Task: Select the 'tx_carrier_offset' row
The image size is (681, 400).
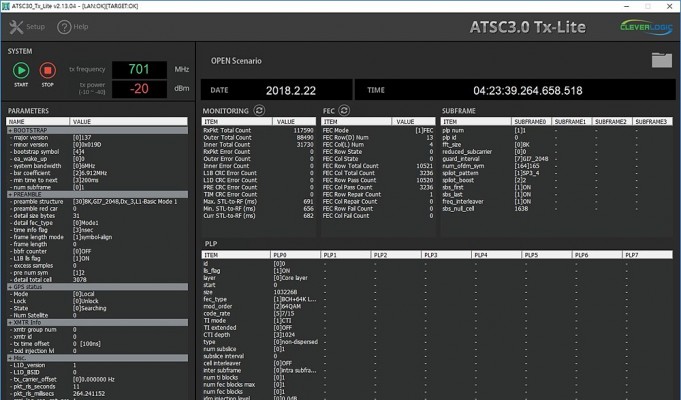Action: [97, 379]
